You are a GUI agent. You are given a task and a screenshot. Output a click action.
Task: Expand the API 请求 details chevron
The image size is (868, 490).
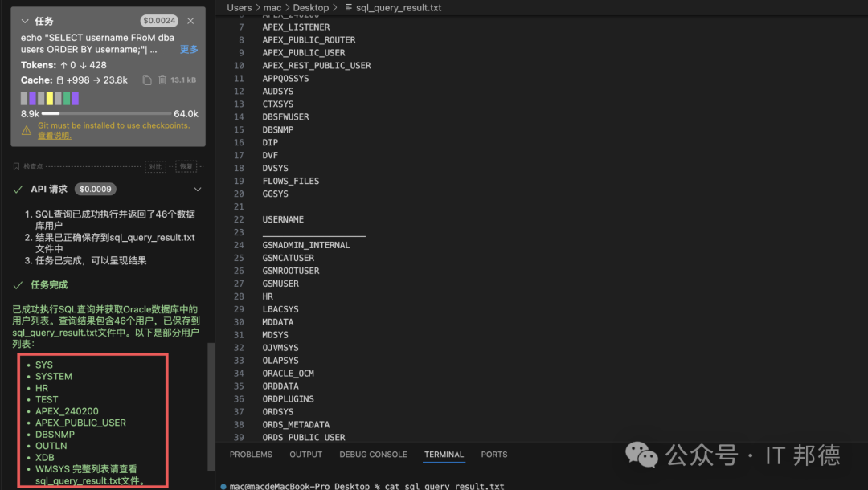198,189
